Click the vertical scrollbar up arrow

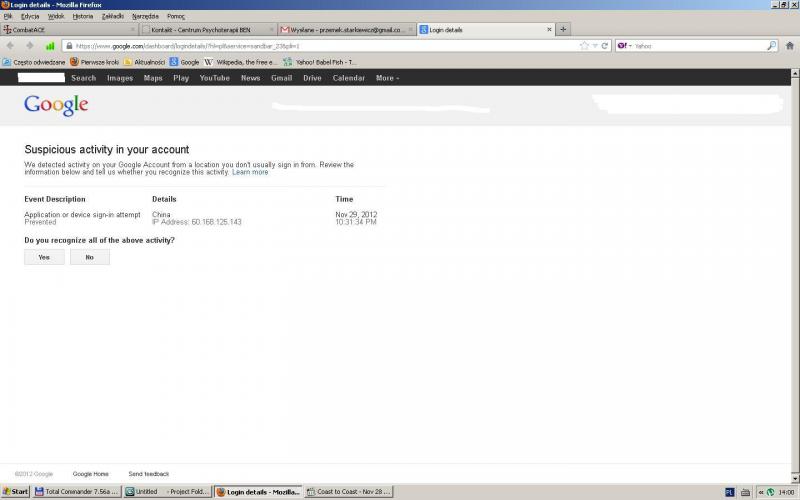[795, 73]
